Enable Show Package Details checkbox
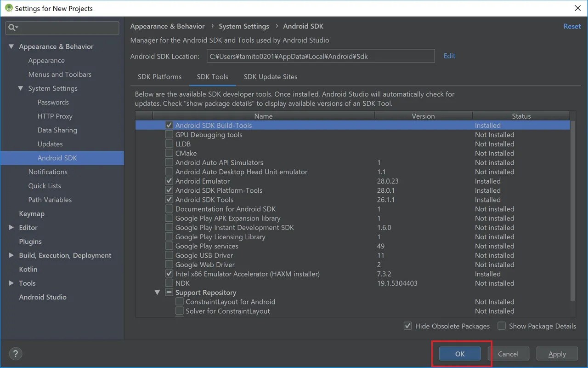The image size is (588, 368). tap(502, 326)
